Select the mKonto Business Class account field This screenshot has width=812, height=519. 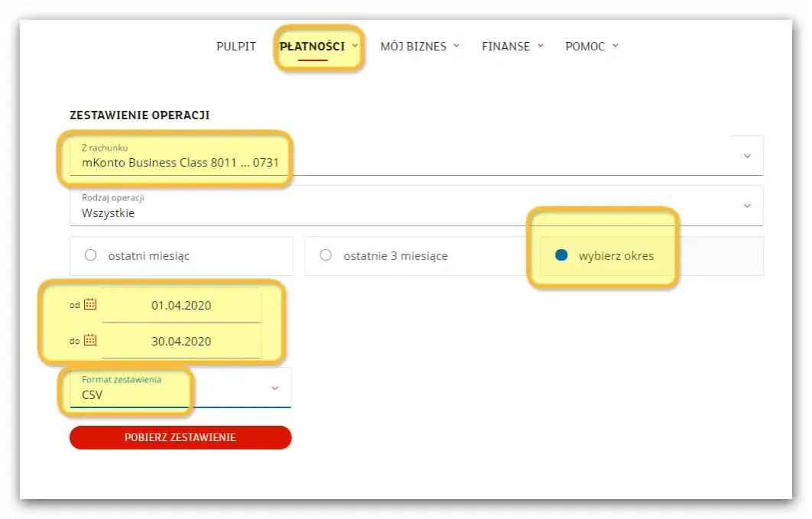[x=180, y=162]
